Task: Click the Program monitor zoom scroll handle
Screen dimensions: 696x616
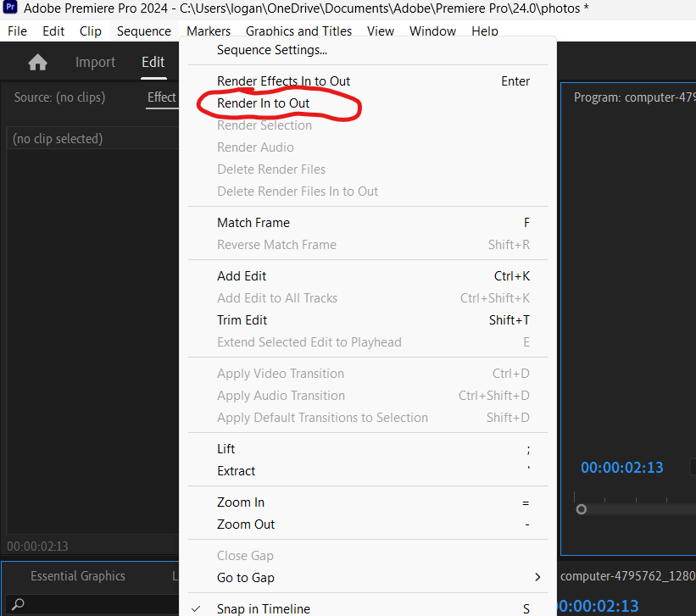Action: pyautogui.click(x=582, y=509)
